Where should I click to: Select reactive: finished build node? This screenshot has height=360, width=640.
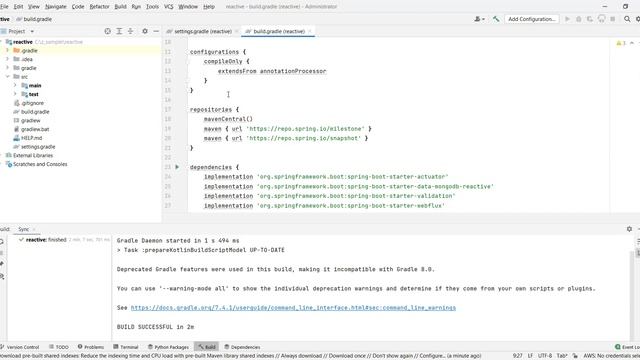(x=46, y=240)
